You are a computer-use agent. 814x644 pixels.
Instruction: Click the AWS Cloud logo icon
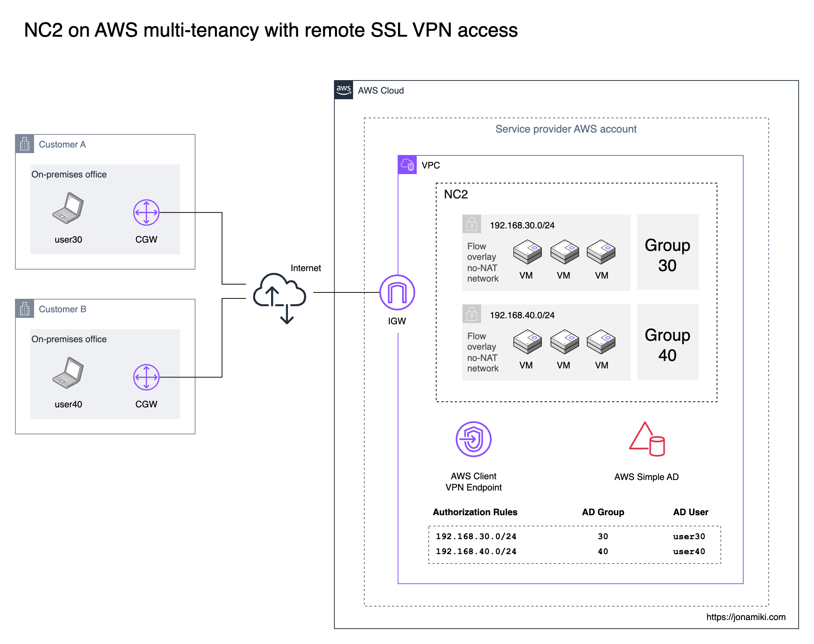(343, 90)
